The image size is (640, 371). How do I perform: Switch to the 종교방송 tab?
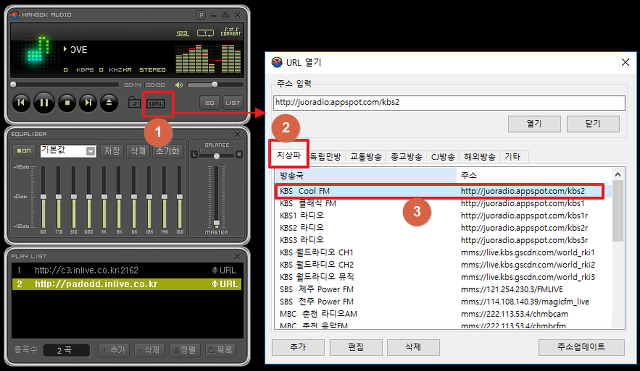click(406, 157)
